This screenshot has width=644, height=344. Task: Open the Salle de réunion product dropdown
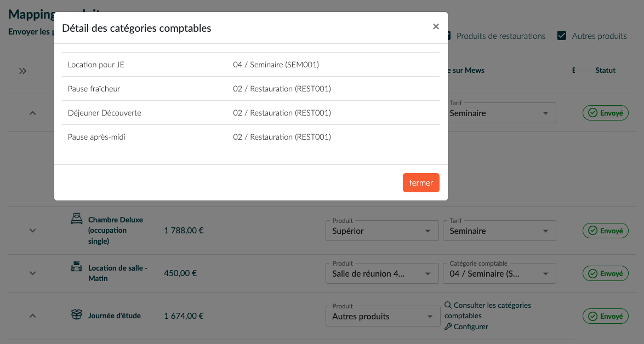[x=381, y=274]
